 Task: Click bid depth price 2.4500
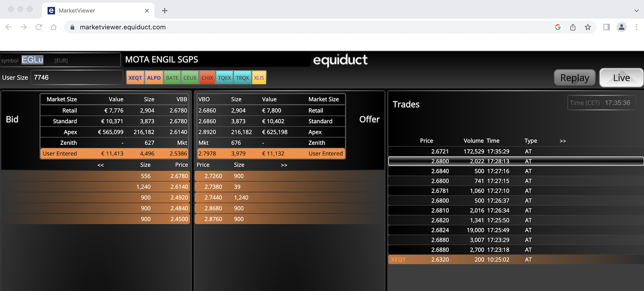coord(179,219)
